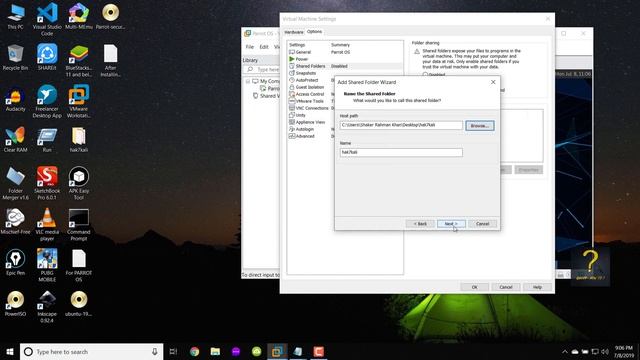The width and height of the screenshot is (640, 360).
Task: Select Access Control in settings list
Action: click(x=311, y=94)
